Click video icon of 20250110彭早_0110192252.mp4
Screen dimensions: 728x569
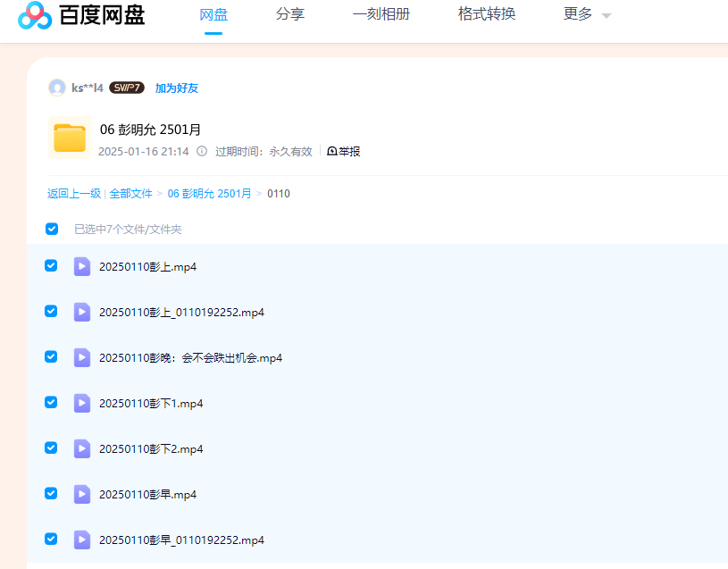pyautogui.click(x=82, y=540)
